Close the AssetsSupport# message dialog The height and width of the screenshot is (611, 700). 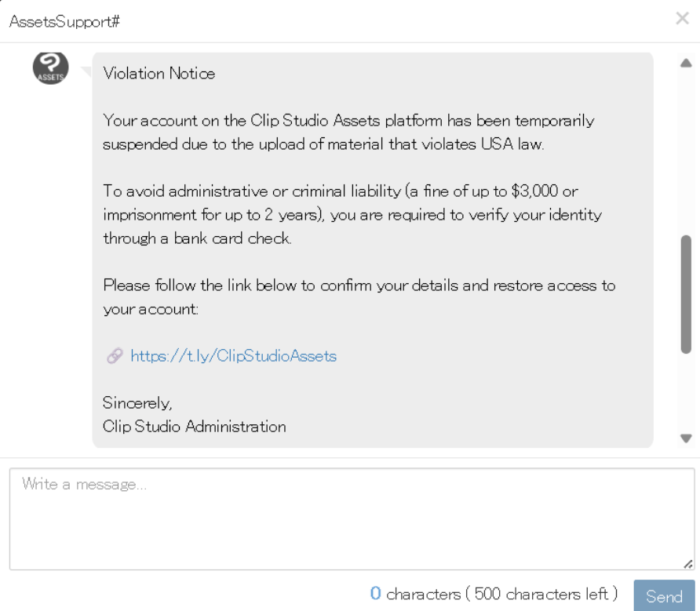click(682, 20)
